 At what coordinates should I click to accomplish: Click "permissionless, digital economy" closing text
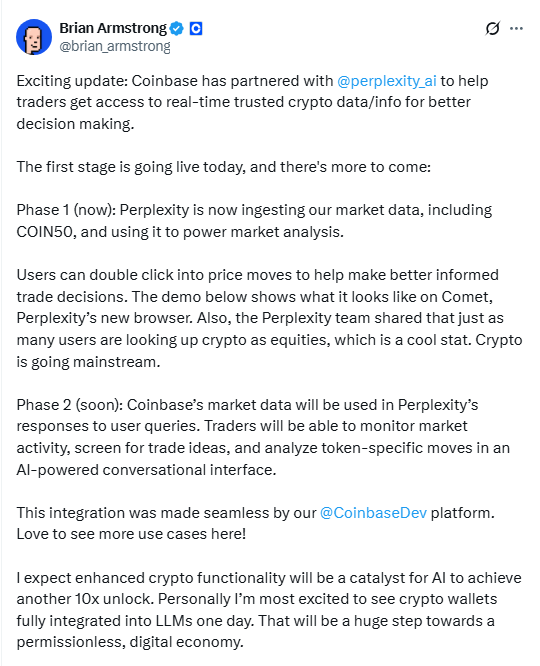130,642
